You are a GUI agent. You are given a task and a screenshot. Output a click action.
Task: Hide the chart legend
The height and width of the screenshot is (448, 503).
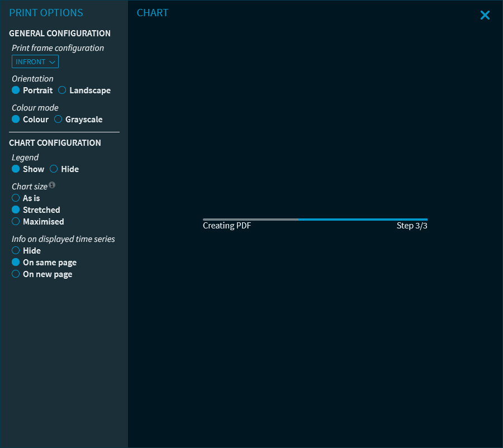54,169
